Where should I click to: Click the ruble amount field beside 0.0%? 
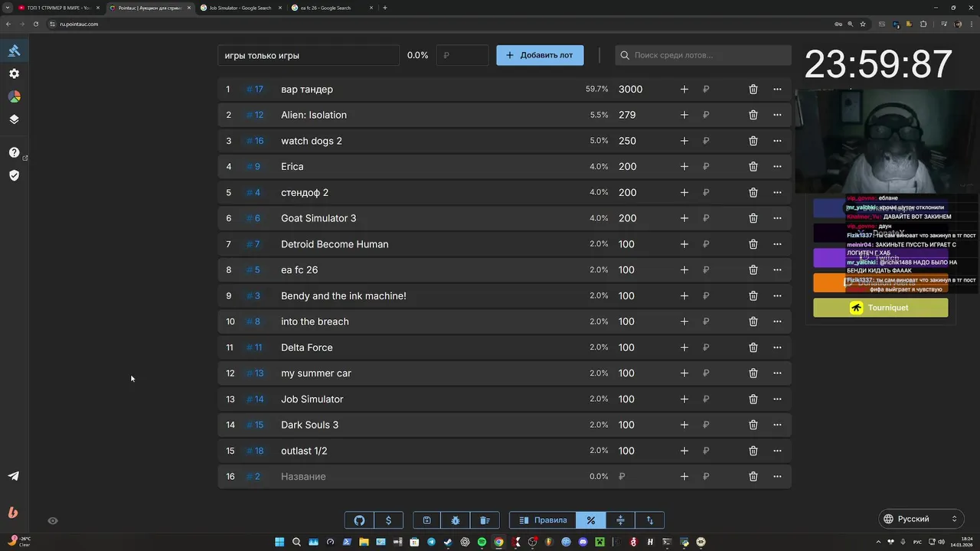click(x=462, y=55)
